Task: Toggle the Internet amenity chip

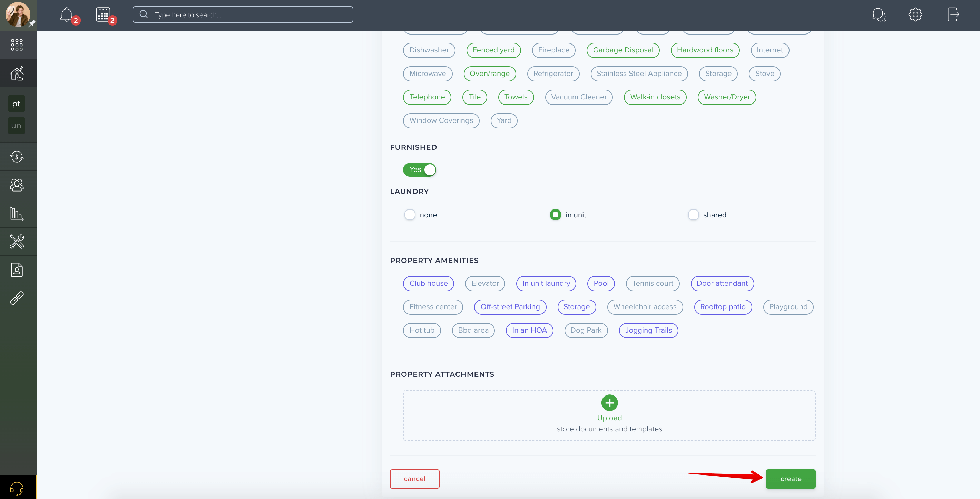Action: (x=770, y=50)
